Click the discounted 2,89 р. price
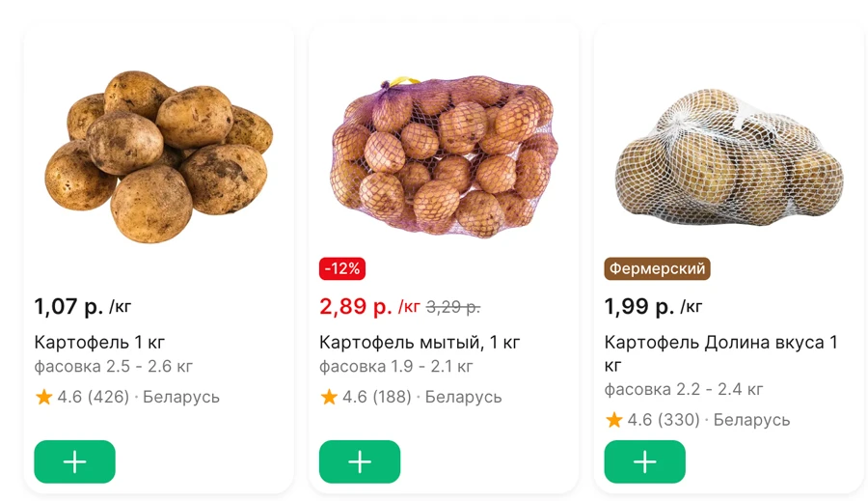Viewport: 868px width, 501px height. [x=356, y=306]
